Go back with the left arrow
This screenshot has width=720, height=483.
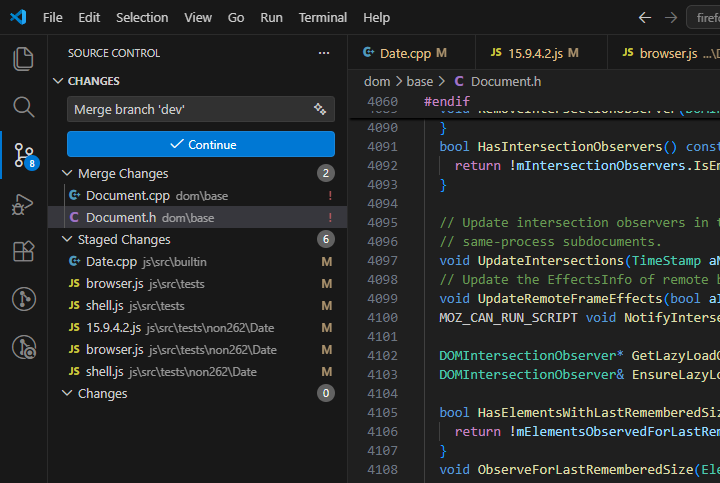click(x=645, y=18)
